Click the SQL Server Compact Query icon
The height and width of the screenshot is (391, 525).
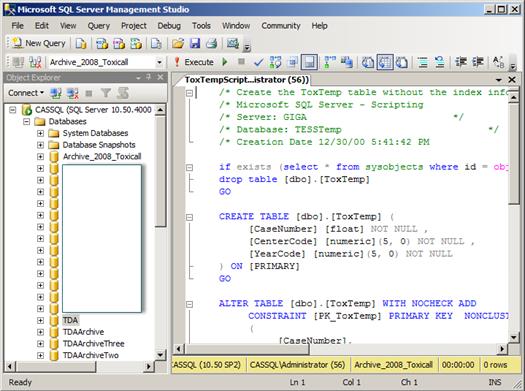156,44
